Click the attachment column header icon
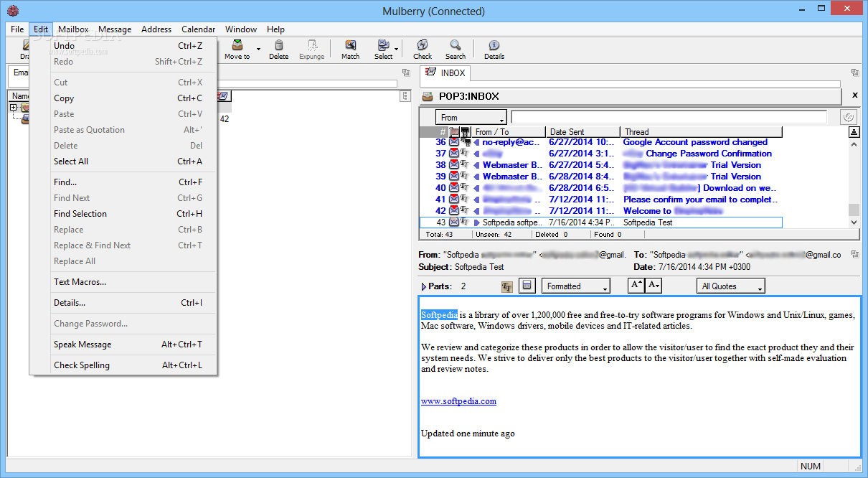Screen dimensions: 868x478 tap(465, 132)
